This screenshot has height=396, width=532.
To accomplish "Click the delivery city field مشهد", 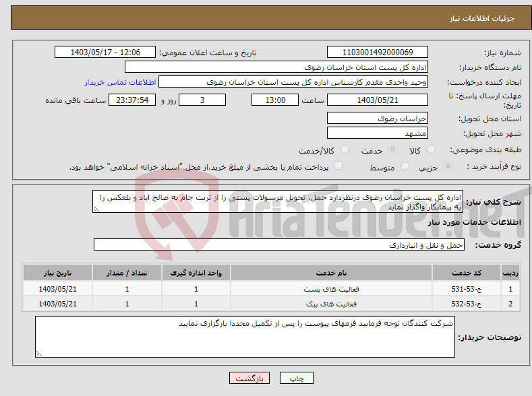I will tap(378, 133).
